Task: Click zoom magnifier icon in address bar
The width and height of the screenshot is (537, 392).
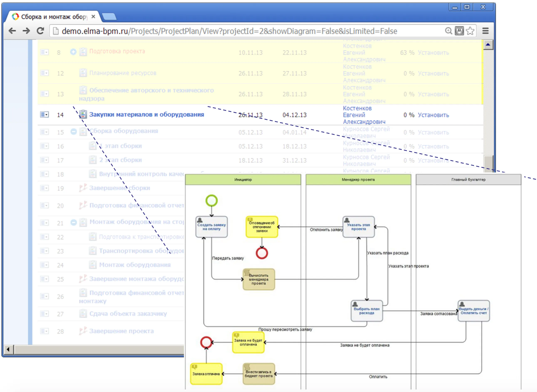Action: 448,31
